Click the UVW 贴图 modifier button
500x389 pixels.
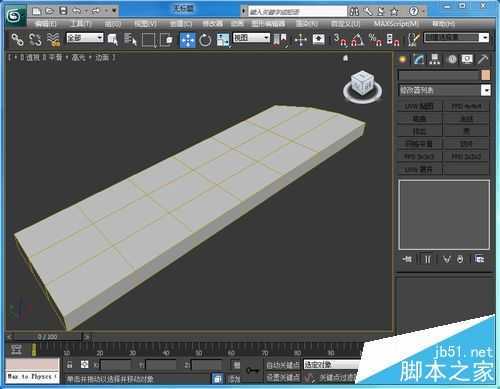pyautogui.click(x=419, y=106)
